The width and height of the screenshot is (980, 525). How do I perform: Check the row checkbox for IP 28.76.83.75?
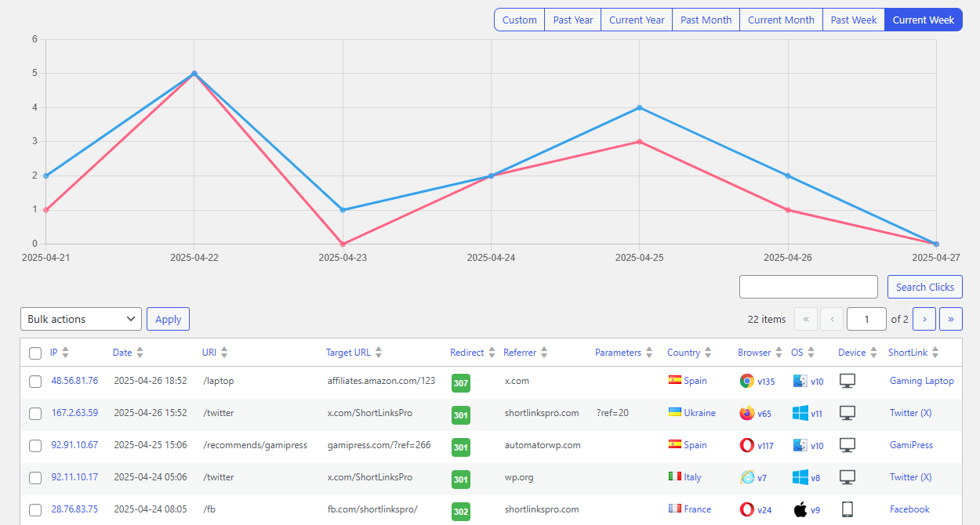[34, 509]
